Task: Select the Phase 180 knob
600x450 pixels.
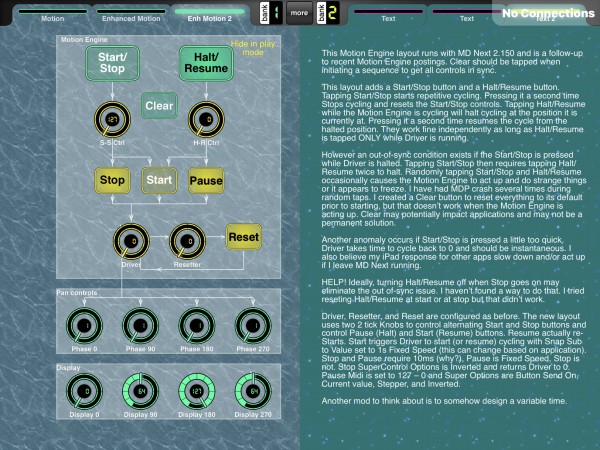Action: [x=197, y=326]
